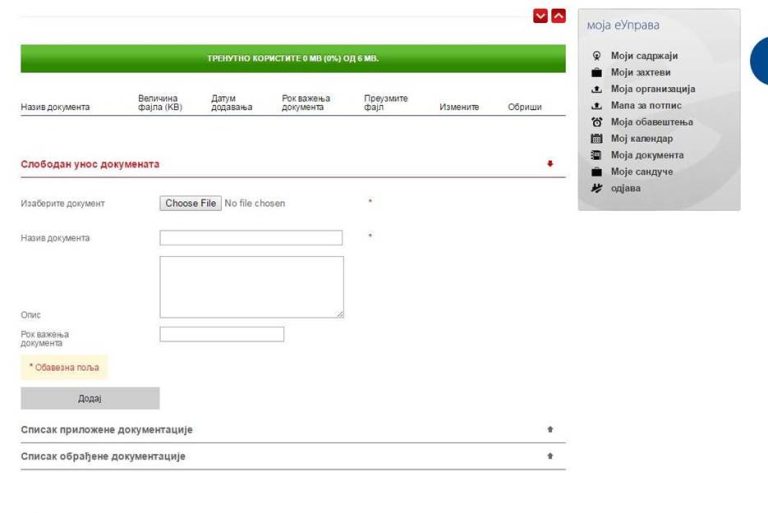The height and width of the screenshot is (513, 768).
Task: Open Моје сандуче in the sidebar
Action: point(641,172)
